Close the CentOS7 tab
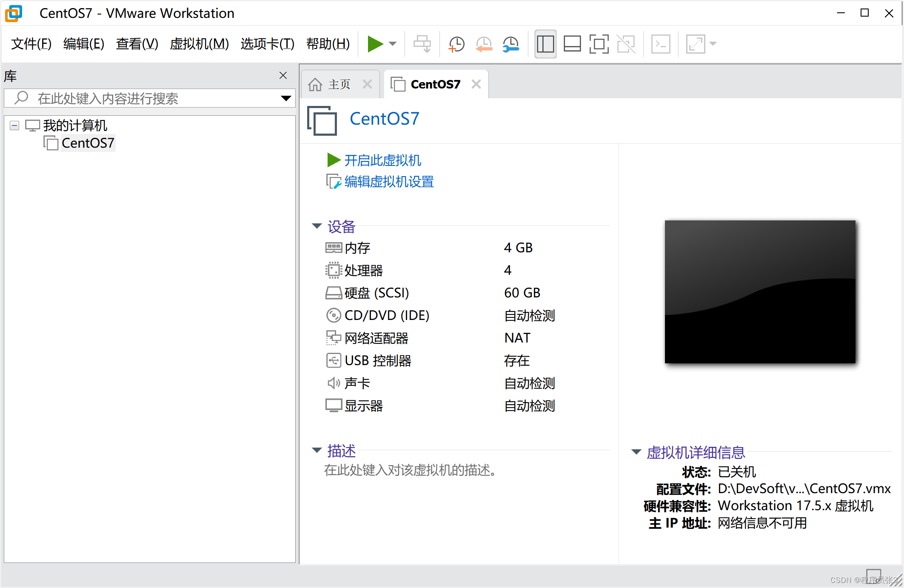This screenshot has height=588, width=904. tap(476, 84)
